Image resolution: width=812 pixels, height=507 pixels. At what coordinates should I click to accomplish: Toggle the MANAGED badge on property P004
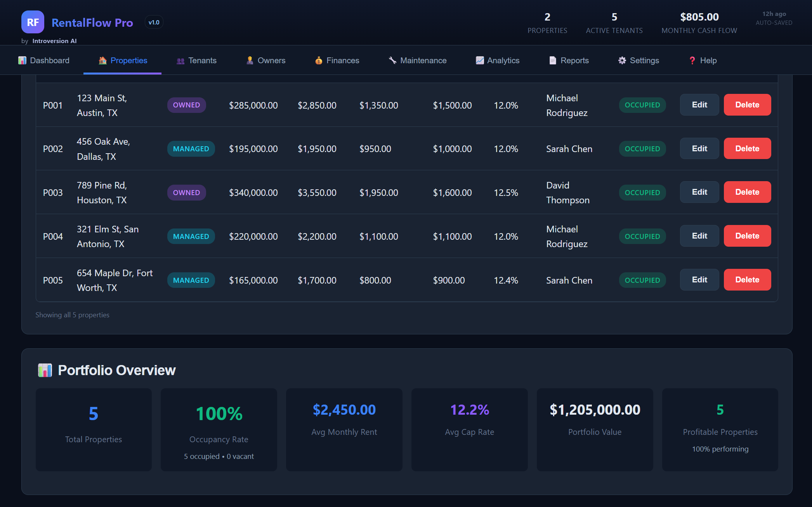click(x=191, y=236)
